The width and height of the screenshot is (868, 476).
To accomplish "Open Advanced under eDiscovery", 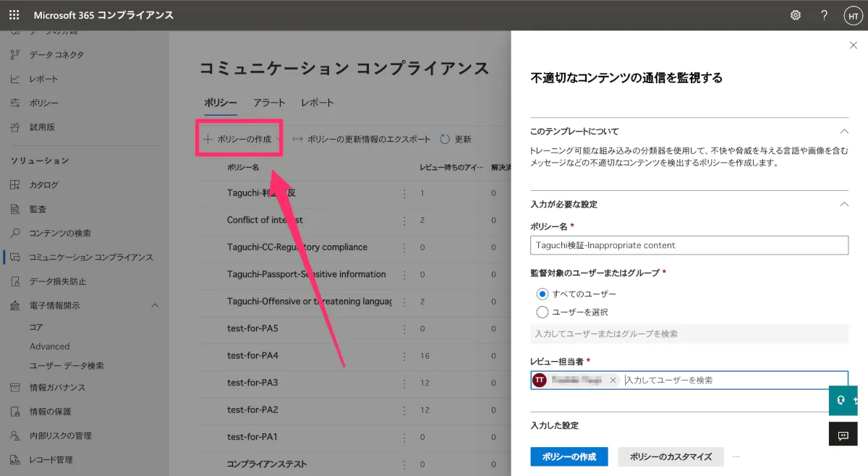I will click(49, 347).
